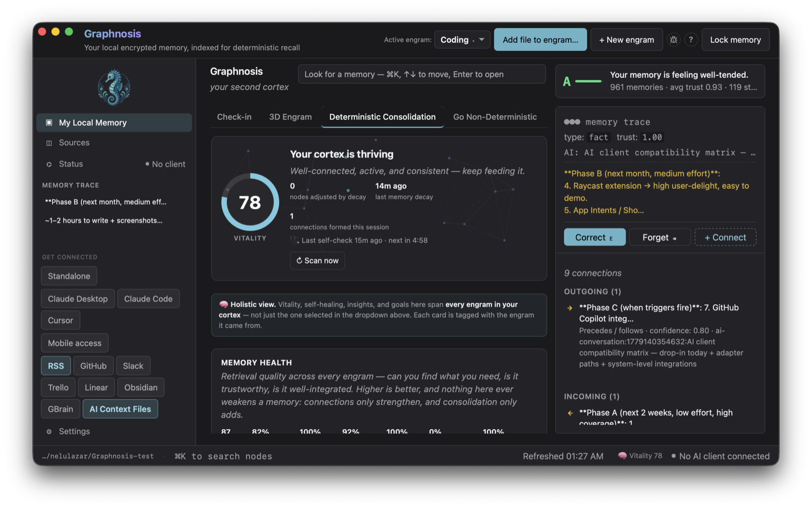Image resolution: width=812 pixels, height=509 pixels.
Task: Choose the Claude Code connection
Action: click(148, 299)
